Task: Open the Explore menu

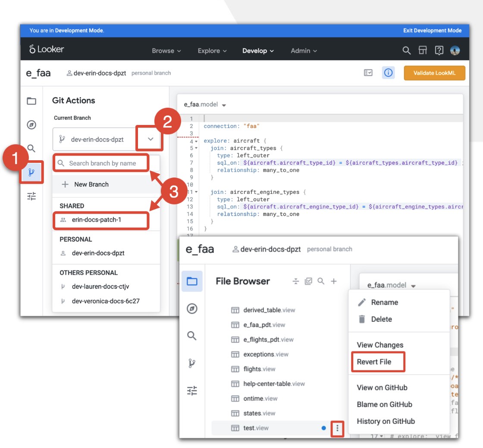Action: click(212, 51)
